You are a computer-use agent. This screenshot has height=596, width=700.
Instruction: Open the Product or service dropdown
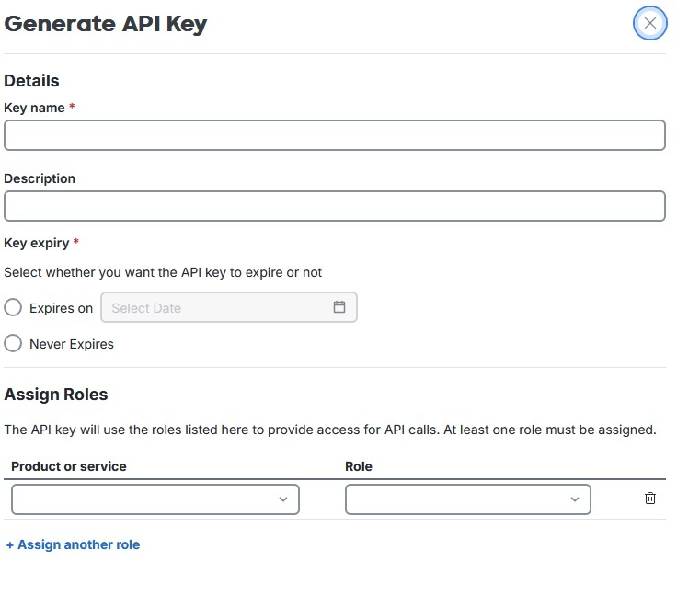pos(155,499)
